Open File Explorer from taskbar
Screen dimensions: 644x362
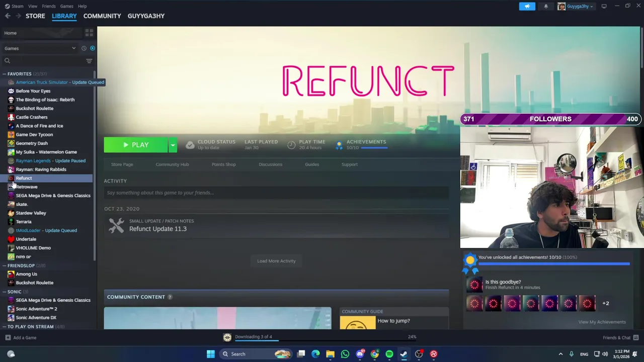pos(330,354)
